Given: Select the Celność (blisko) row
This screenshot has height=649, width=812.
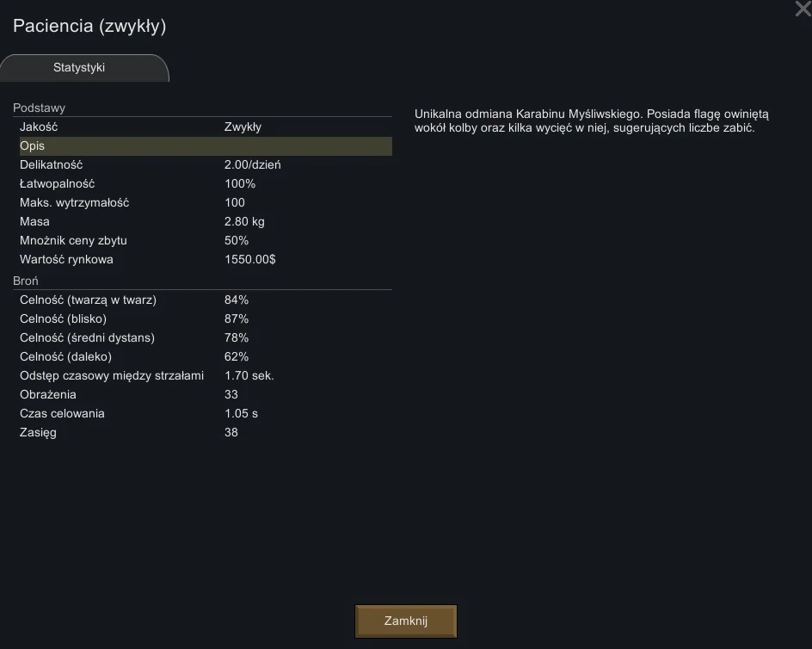Looking at the screenshot, I should pyautogui.click(x=206, y=318).
